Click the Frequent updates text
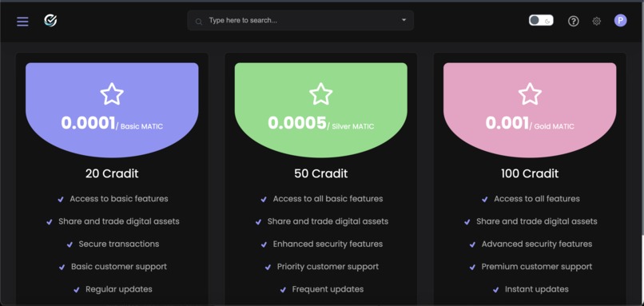Screen dimensions: 644x306 coord(328,289)
